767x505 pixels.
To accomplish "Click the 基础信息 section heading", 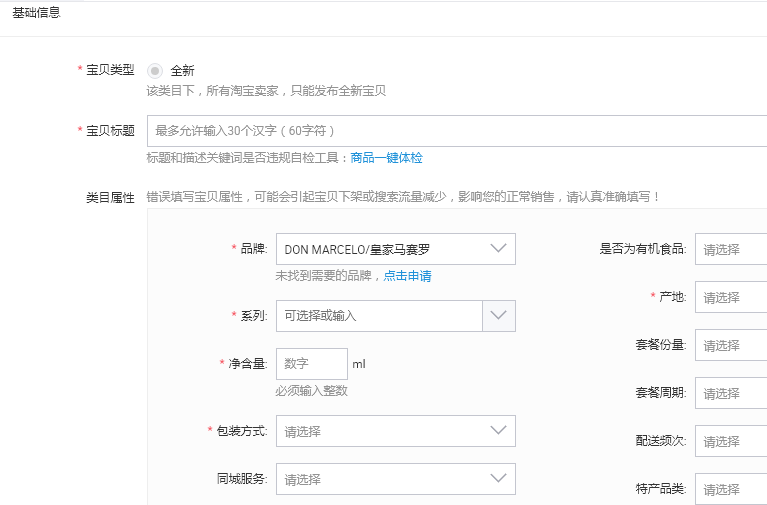I will click(x=36, y=13).
